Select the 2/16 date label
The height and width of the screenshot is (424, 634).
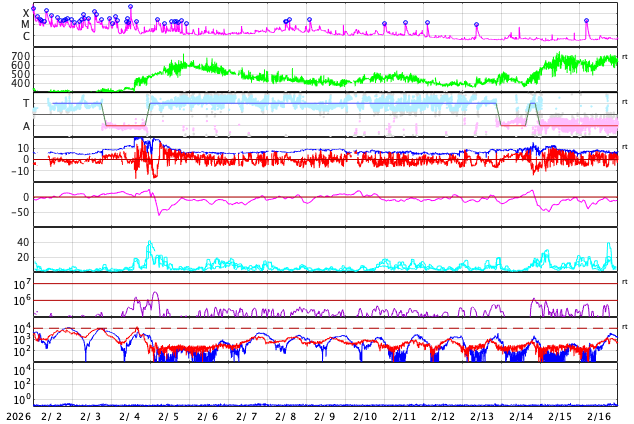coord(599,416)
